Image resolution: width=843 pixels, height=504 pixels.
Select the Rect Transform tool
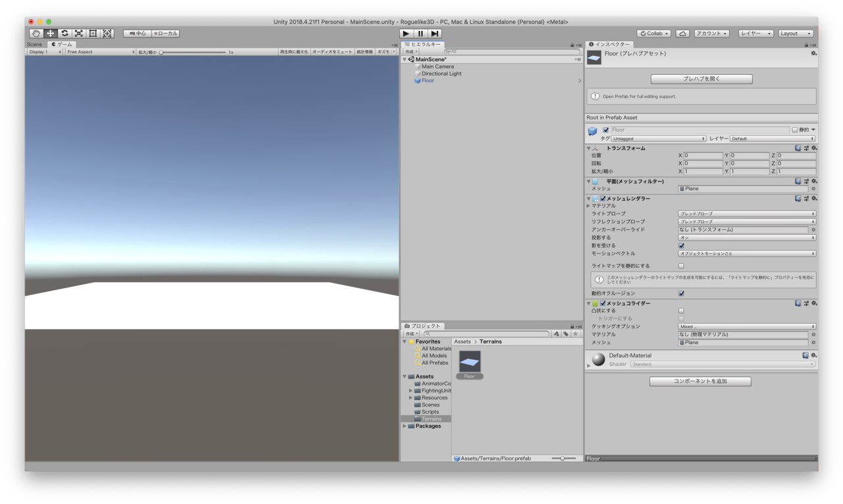(93, 34)
